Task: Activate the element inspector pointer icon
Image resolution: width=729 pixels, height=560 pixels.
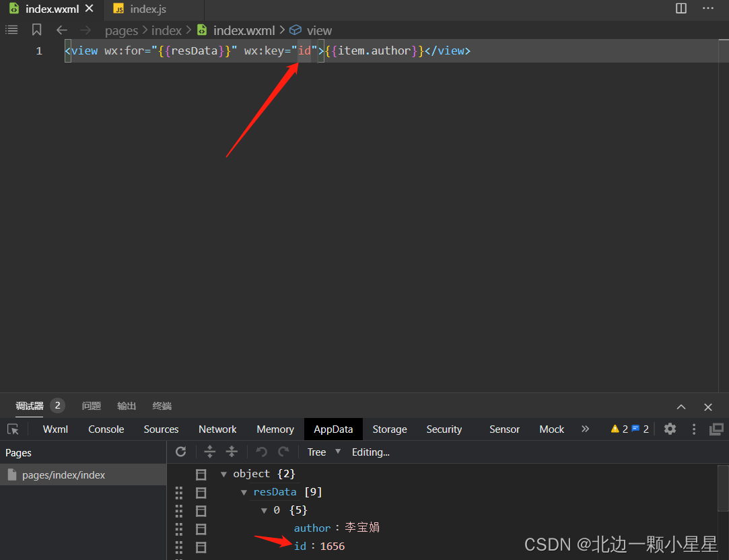Action: 13,429
